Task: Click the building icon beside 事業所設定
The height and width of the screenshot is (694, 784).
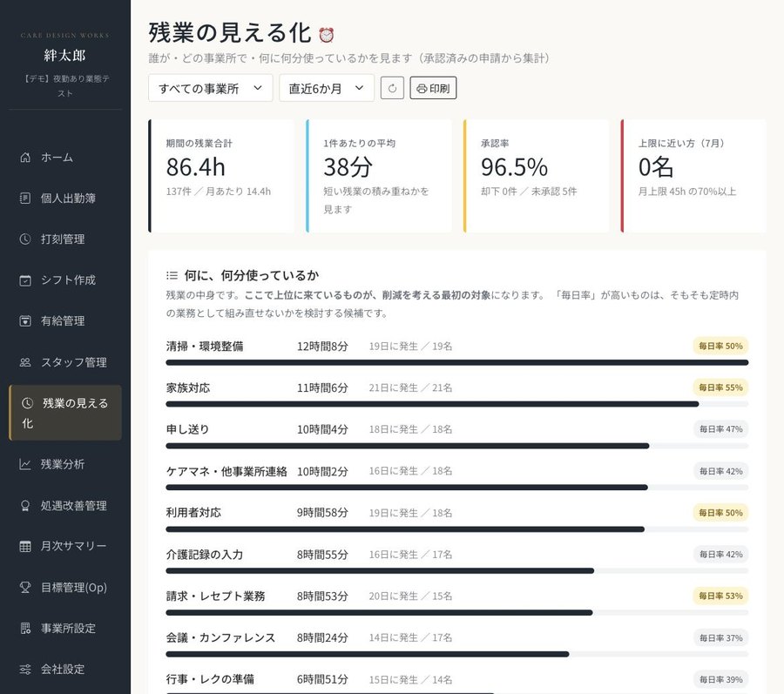Action: pos(25,629)
